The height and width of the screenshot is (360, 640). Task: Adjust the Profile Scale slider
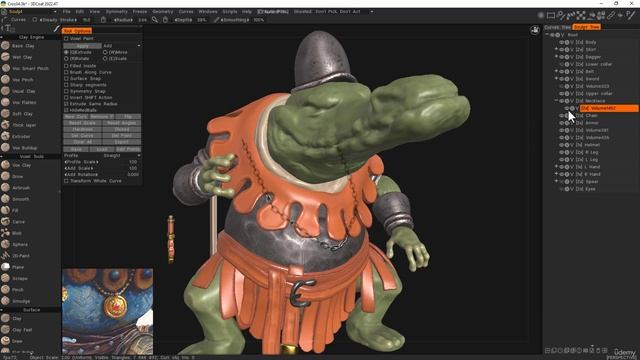[101, 162]
